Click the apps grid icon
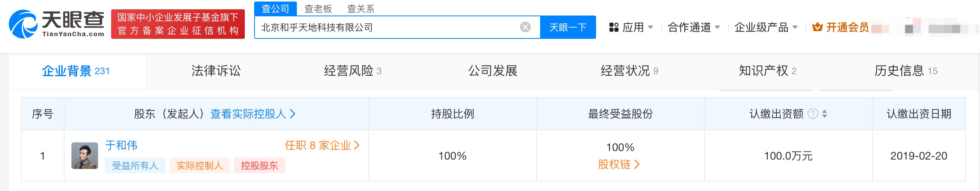This screenshot has width=980, height=191. pyautogui.click(x=614, y=27)
